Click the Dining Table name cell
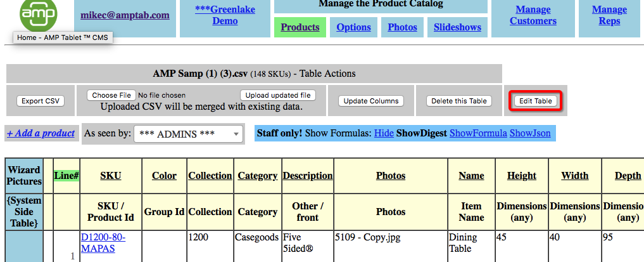 [471, 246]
